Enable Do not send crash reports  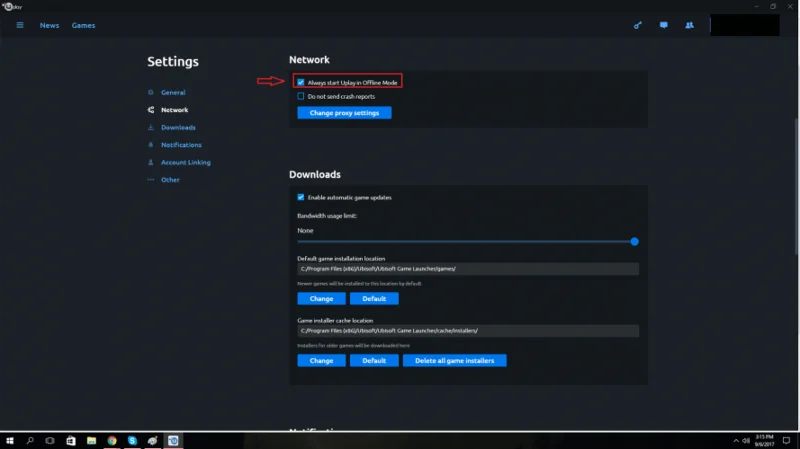pos(301,96)
